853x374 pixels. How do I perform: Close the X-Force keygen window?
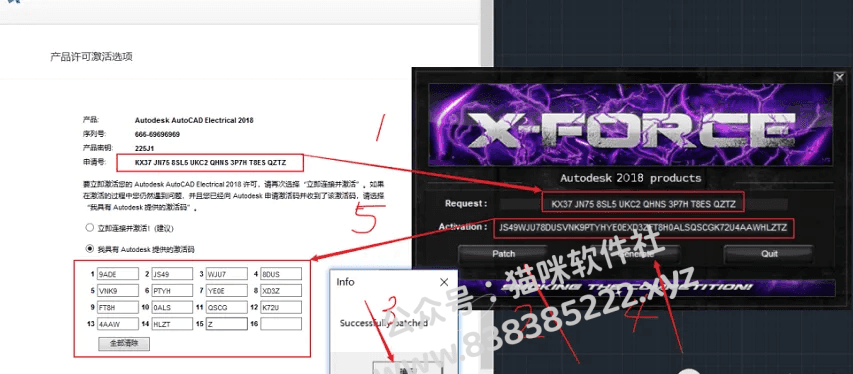839,78
